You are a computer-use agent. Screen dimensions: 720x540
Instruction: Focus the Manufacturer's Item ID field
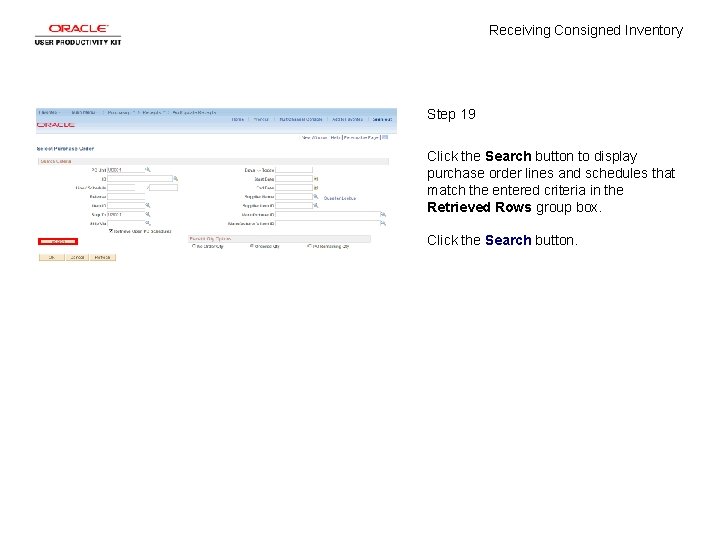(327, 223)
